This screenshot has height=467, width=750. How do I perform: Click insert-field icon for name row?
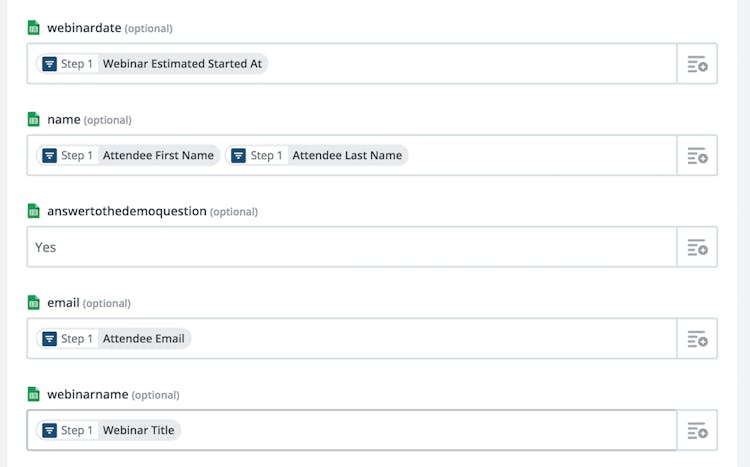tap(697, 156)
